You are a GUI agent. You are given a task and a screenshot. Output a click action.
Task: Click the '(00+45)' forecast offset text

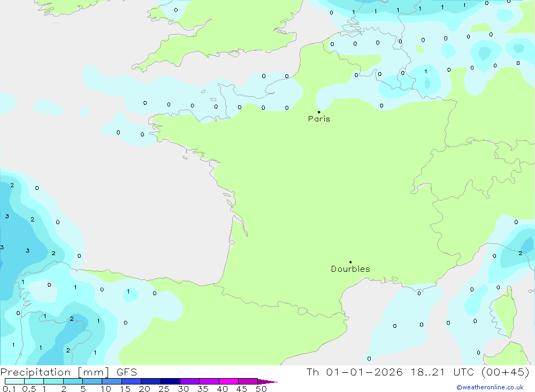pos(506,372)
